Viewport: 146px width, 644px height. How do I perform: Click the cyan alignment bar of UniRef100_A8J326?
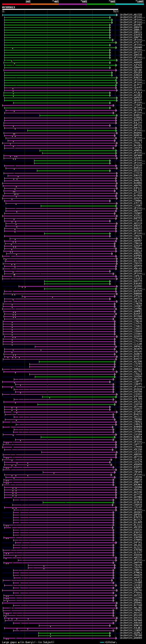pos(60,15)
